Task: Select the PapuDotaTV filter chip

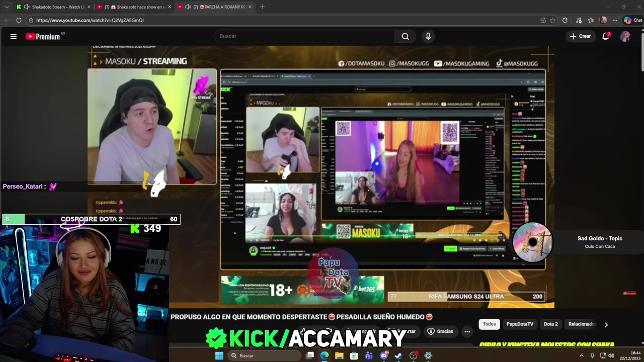Action: (x=520, y=324)
